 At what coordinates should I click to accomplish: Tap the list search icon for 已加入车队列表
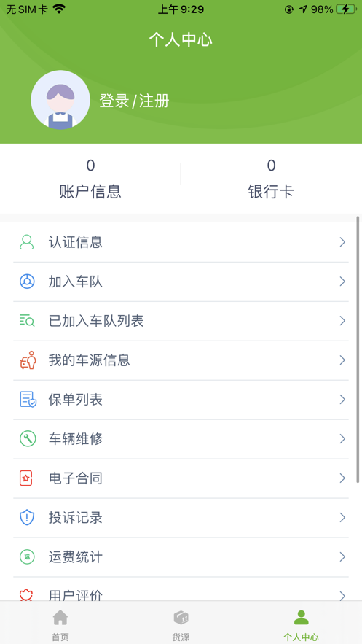pyautogui.click(x=27, y=321)
